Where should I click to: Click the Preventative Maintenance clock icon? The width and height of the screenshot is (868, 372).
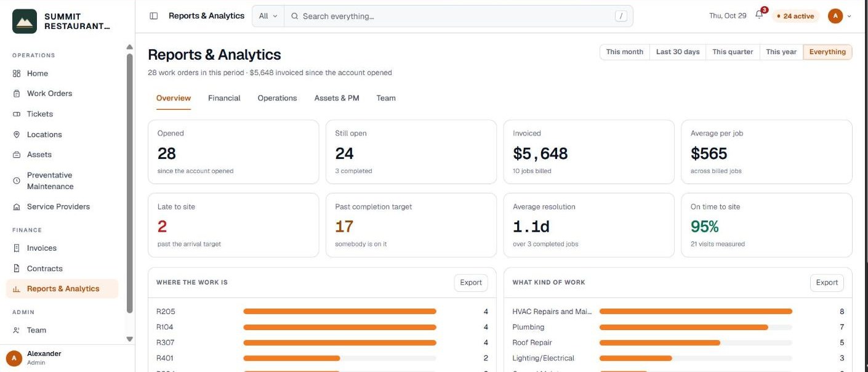(17, 181)
